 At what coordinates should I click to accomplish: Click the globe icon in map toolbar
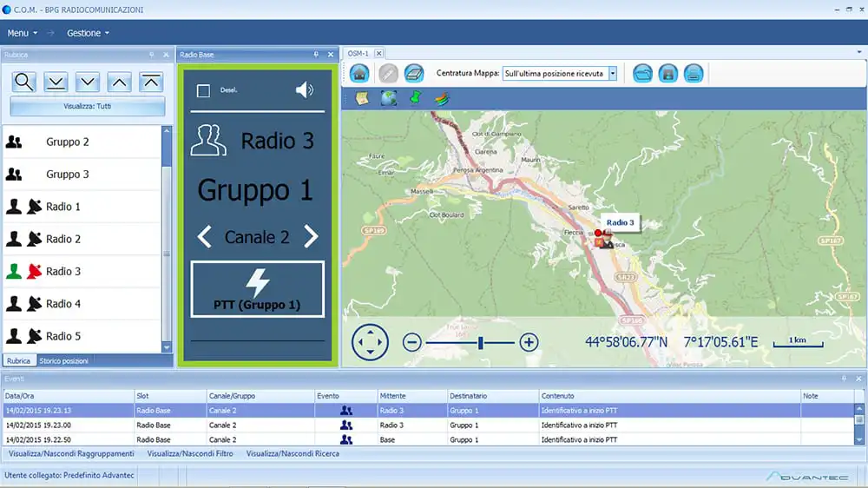pos(389,98)
